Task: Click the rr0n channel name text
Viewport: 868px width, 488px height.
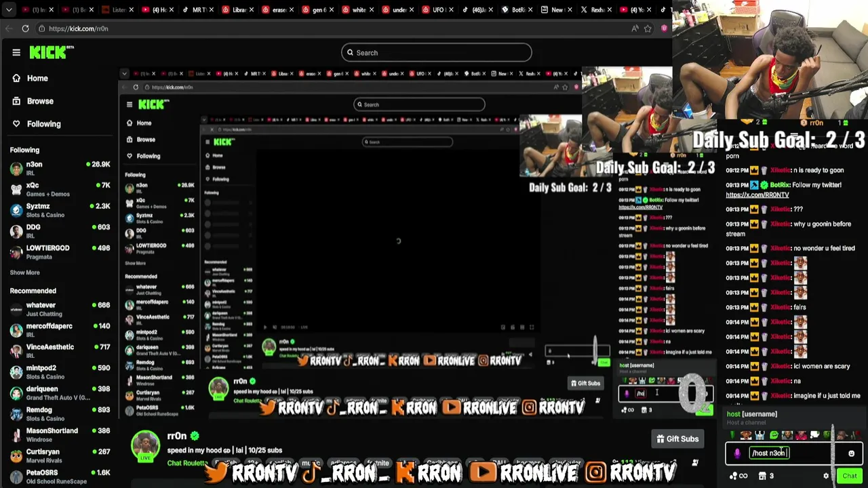Action: 178,436
